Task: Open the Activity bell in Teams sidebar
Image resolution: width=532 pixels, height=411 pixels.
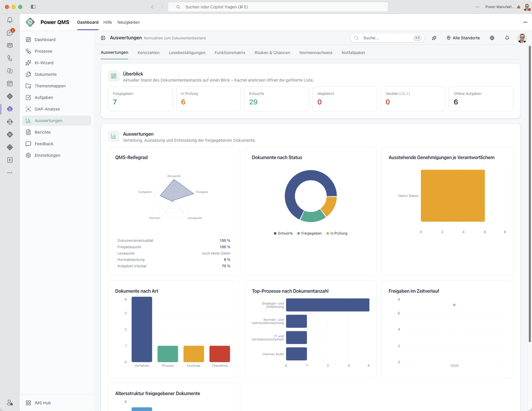Action: click(x=10, y=20)
